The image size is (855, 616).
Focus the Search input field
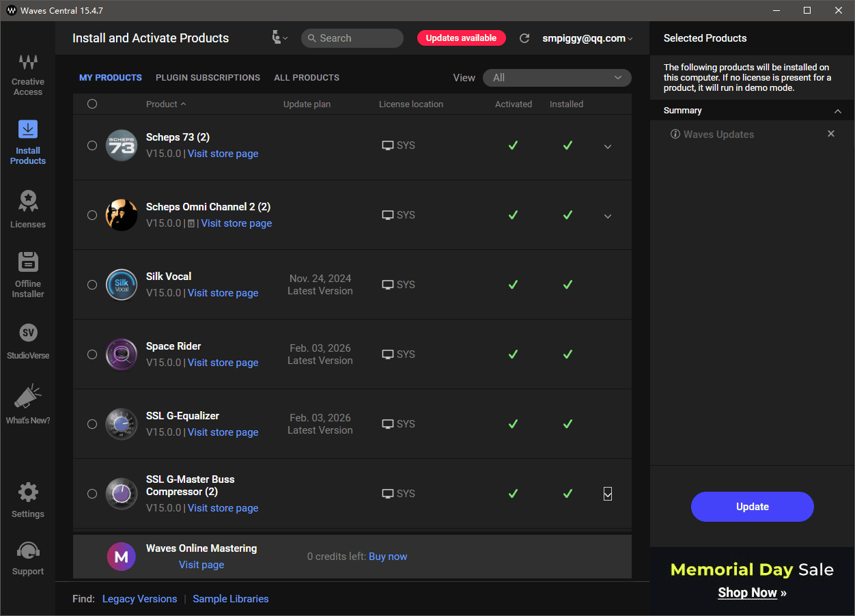pyautogui.click(x=352, y=38)
